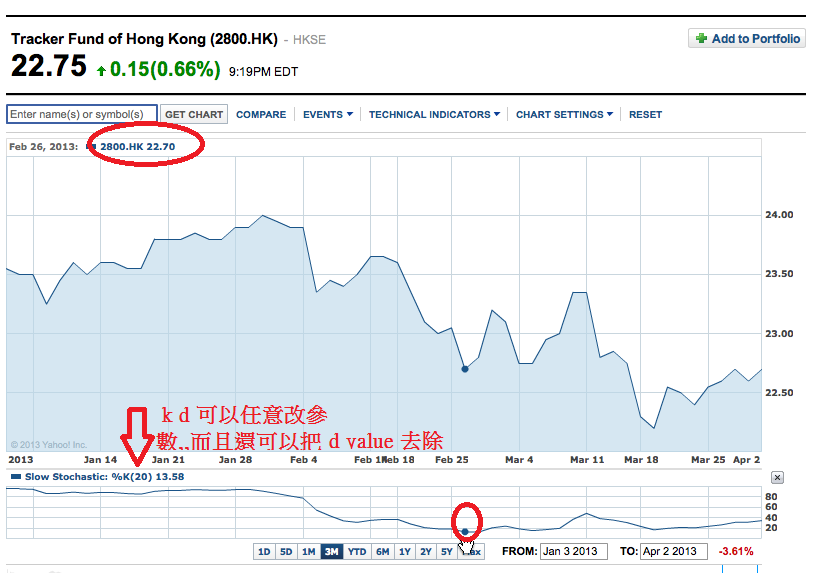This screenshot has height=573, width=816.
Task: Click RESET to restore the chart
Action: coord(645,114)
